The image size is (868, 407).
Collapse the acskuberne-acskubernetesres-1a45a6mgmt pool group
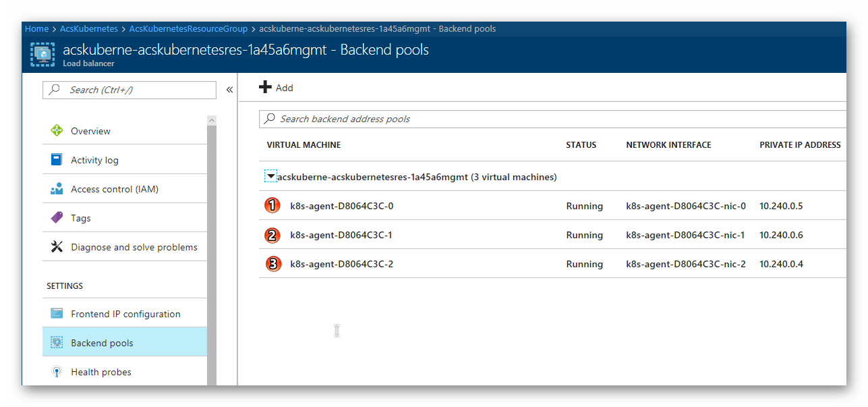[270, 177]
